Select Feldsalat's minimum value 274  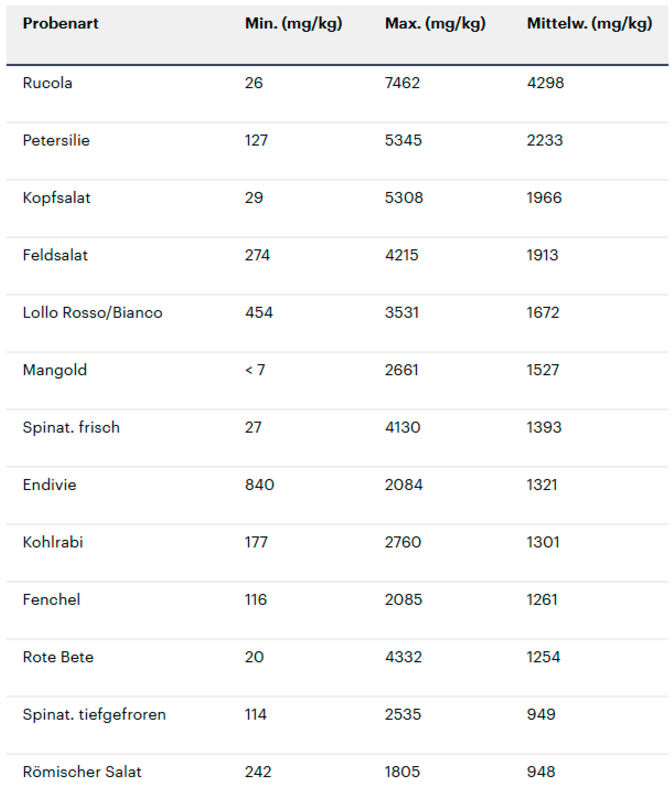pos(257,255)
